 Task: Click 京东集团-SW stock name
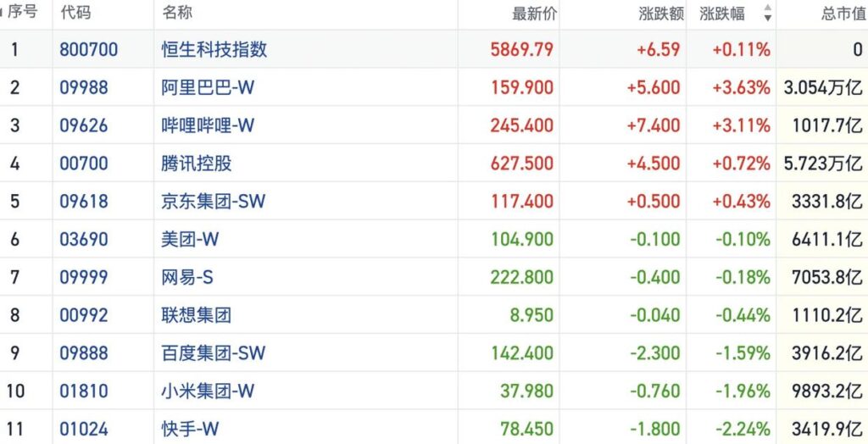click(214, 202)
